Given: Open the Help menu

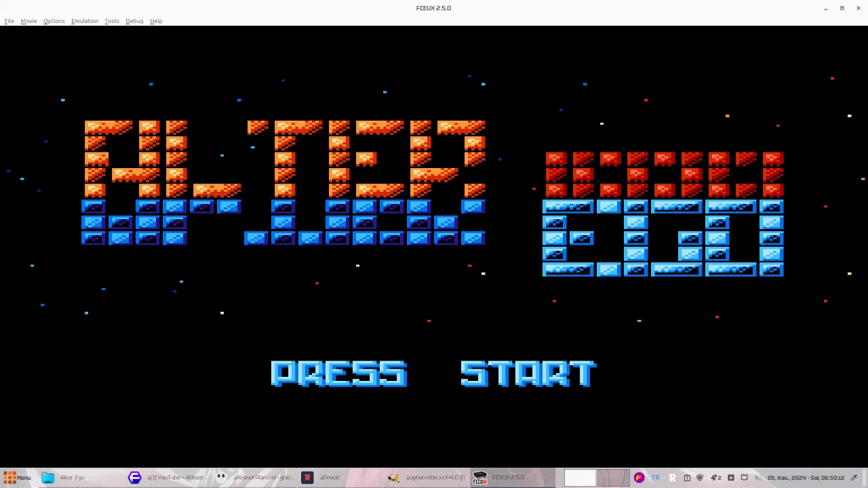Looking at the screenshot, I should pos(156,21).
